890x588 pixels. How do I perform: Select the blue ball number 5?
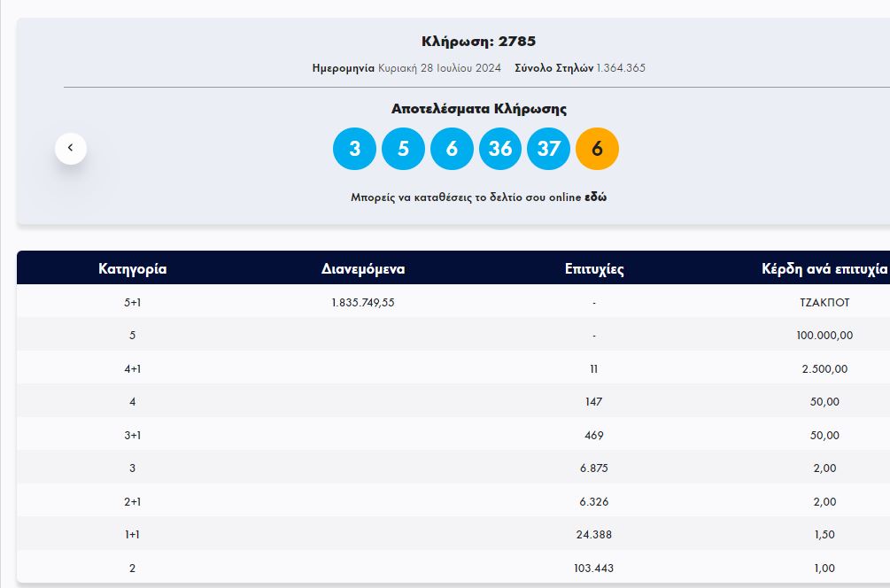[x=403, y=149]
